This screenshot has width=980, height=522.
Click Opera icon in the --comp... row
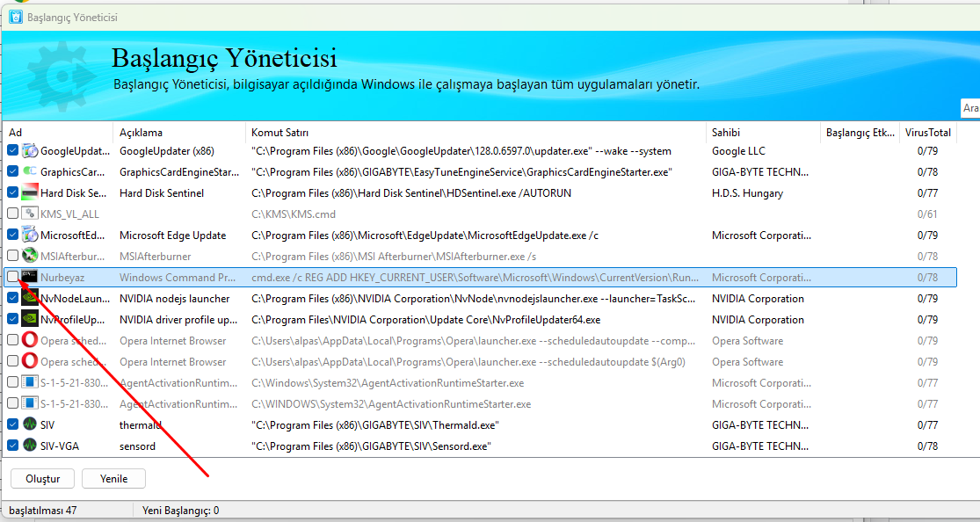point(29,341)
